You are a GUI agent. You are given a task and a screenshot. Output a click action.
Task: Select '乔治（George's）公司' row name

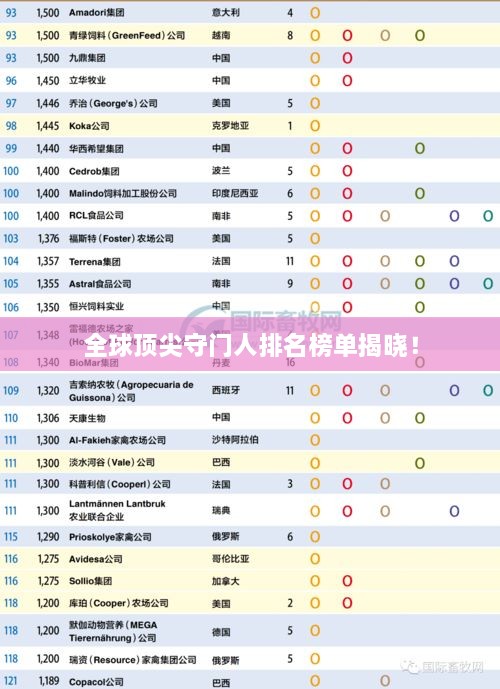(113, 103)
